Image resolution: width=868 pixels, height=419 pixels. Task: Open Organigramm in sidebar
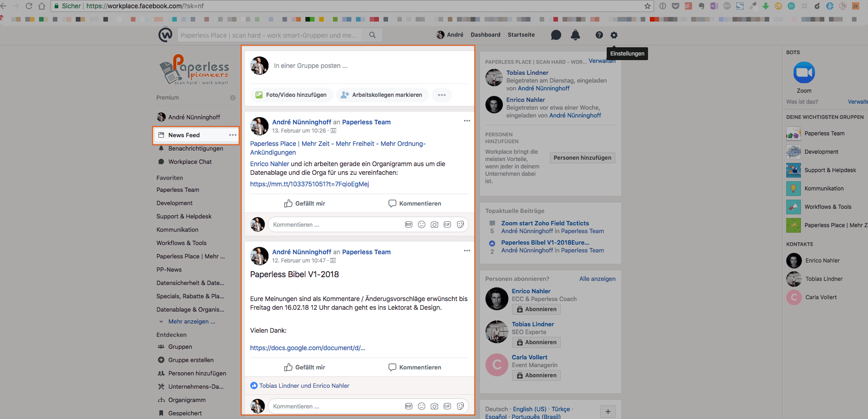pos(186,400)
